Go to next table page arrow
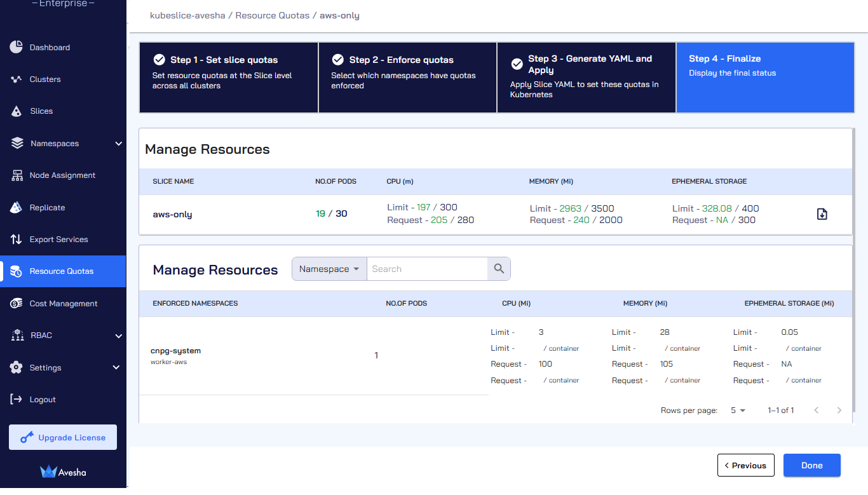Viewport: 868px width, 495px height. 839,410
